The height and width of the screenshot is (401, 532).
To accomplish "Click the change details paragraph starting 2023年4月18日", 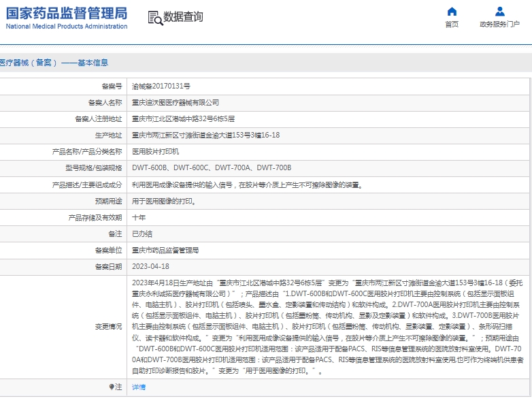I will click(x=328, y=327).
